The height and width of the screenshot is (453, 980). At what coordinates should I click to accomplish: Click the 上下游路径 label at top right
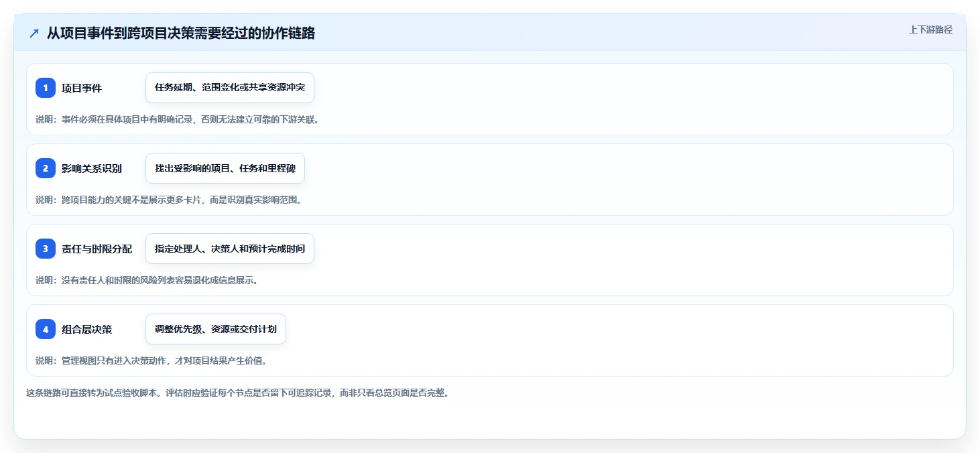coord(930,29)
